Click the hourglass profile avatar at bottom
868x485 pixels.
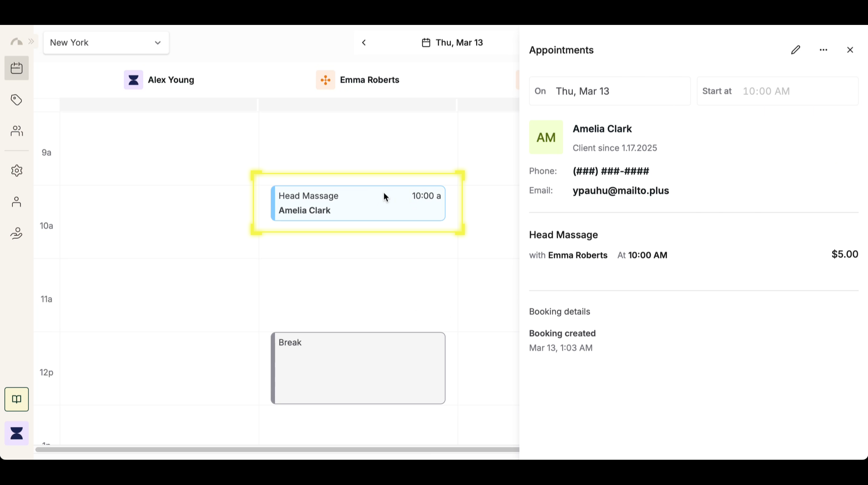(17, 433)
